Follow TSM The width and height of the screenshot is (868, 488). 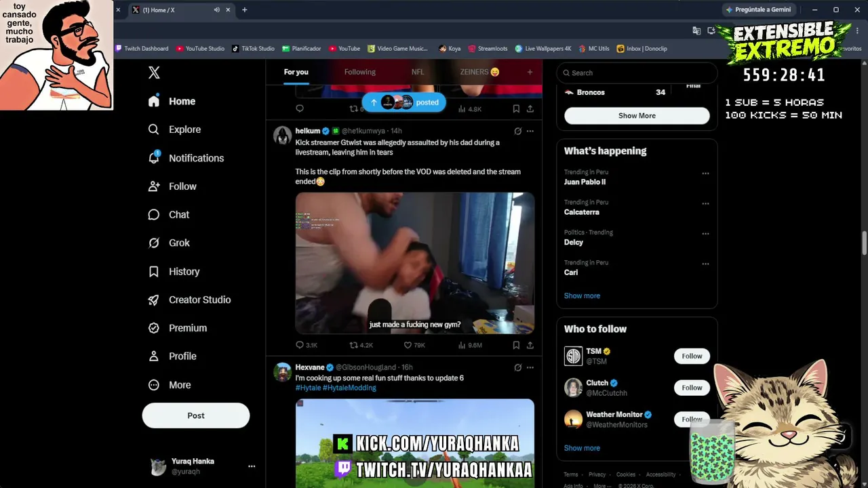click(x=692, y=356)
